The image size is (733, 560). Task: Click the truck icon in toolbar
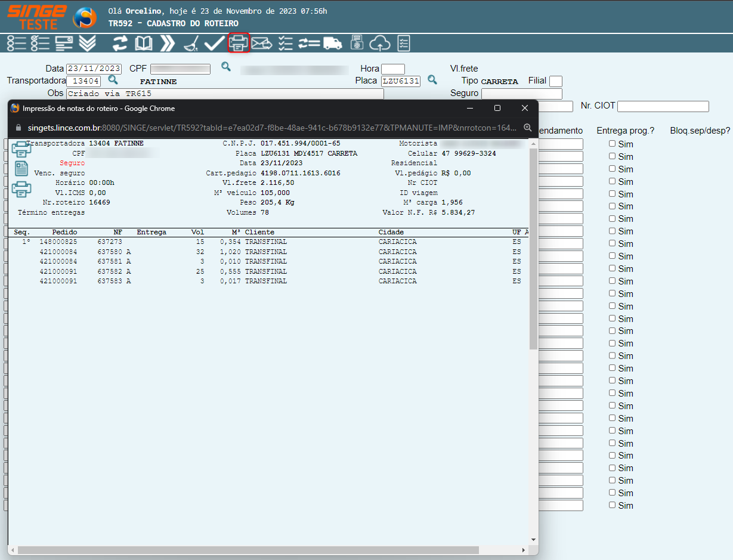333,43
